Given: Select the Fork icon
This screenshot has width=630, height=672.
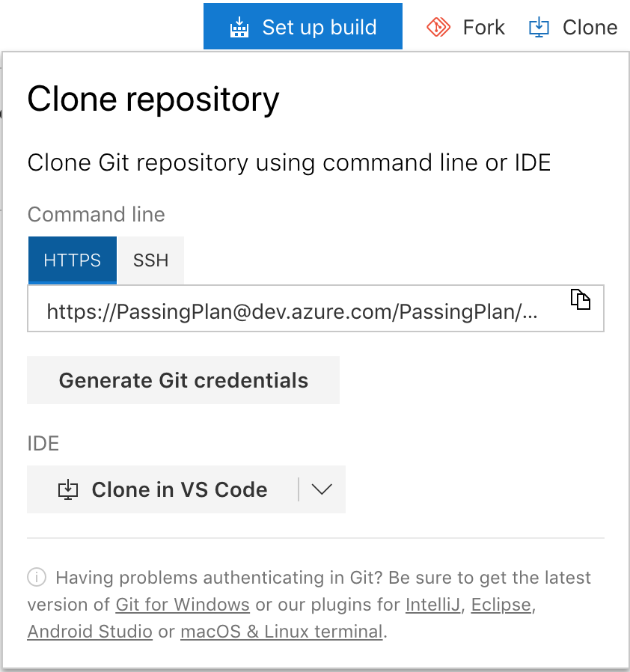Looking at the screenshot, I should (440, 26).
